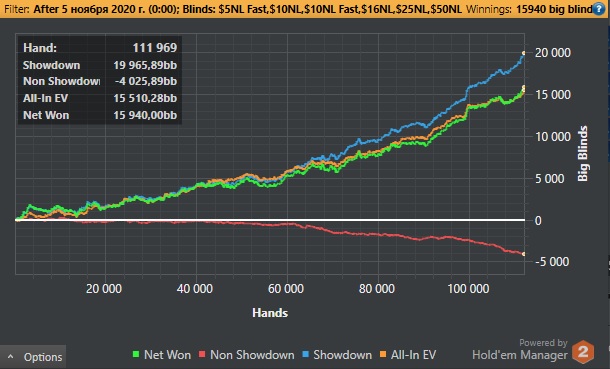Click the Hold'em Manager brand text

pos(520,355)
